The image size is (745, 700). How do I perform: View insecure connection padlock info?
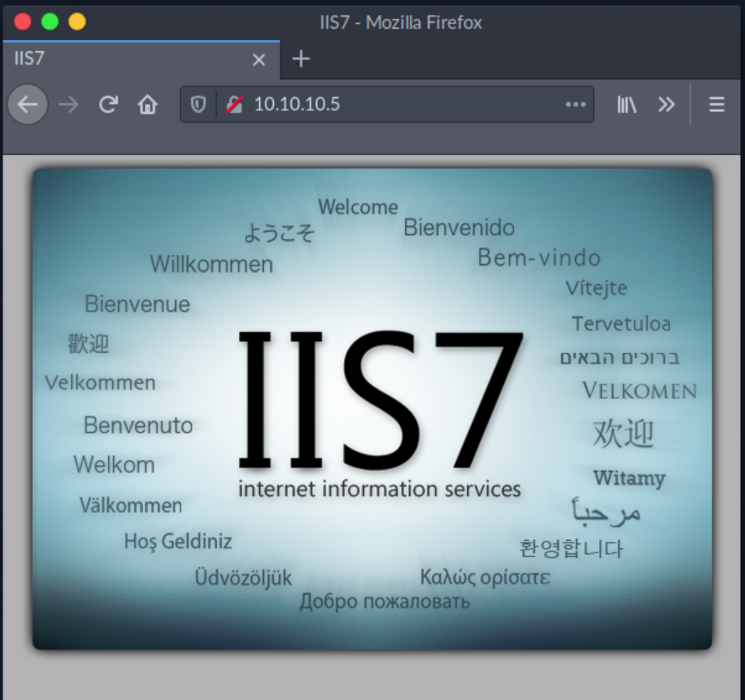pyautogui.click(x=233, y=105)
